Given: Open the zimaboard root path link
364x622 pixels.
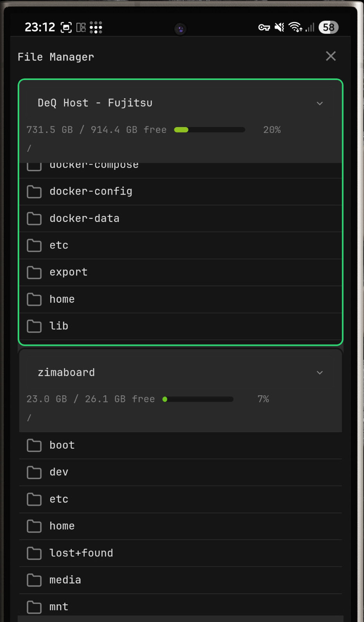Looking at the screenshot, I should [29, 418].
